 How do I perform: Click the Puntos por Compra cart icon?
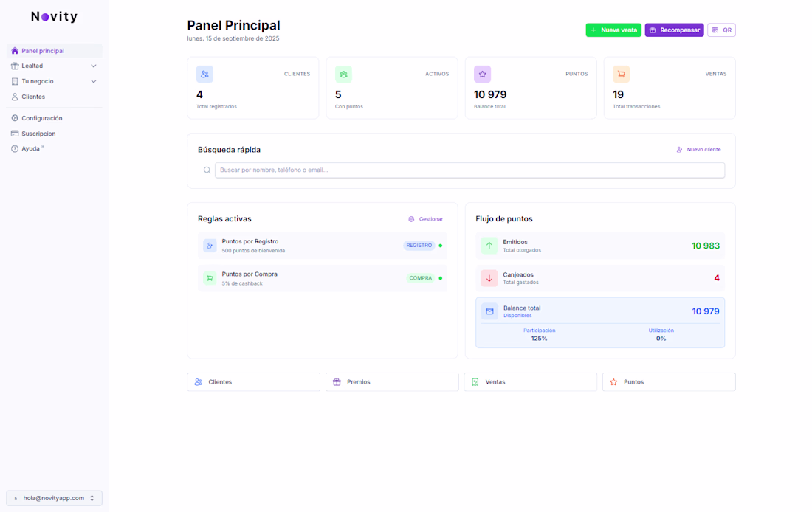coord(210,278)
